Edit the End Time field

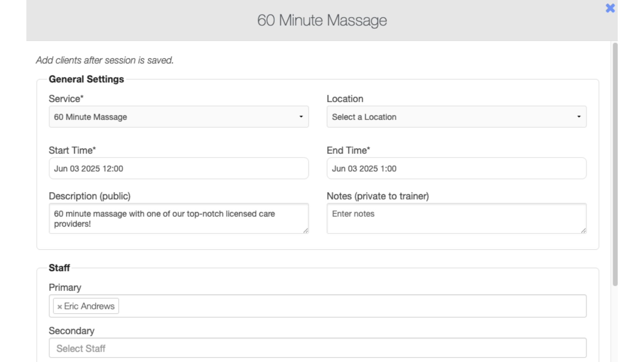[x=457, y=168]
